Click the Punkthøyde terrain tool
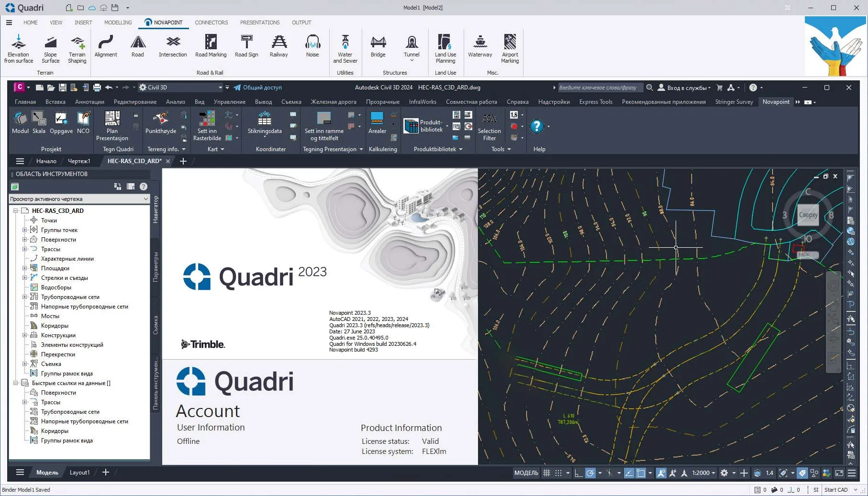Viewport: 868px width, 496px height. (x=161, y=123)
